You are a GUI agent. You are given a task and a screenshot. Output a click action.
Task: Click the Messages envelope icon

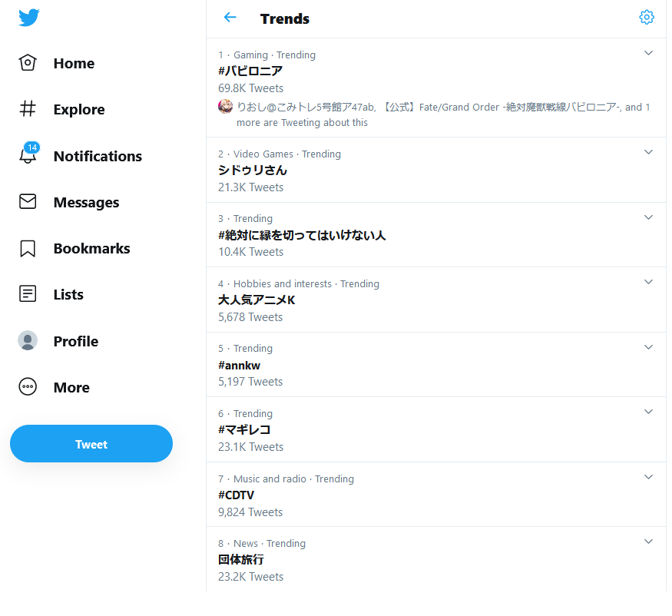point(28,202)
